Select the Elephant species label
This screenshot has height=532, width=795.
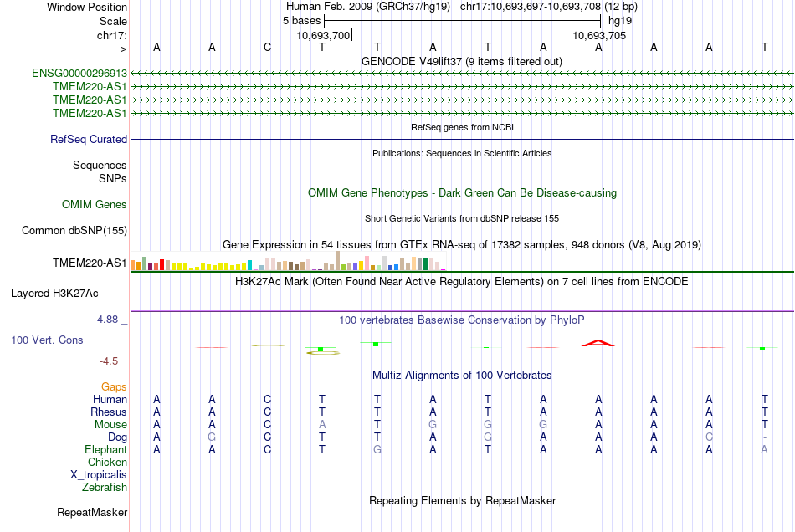pos(105,449)
